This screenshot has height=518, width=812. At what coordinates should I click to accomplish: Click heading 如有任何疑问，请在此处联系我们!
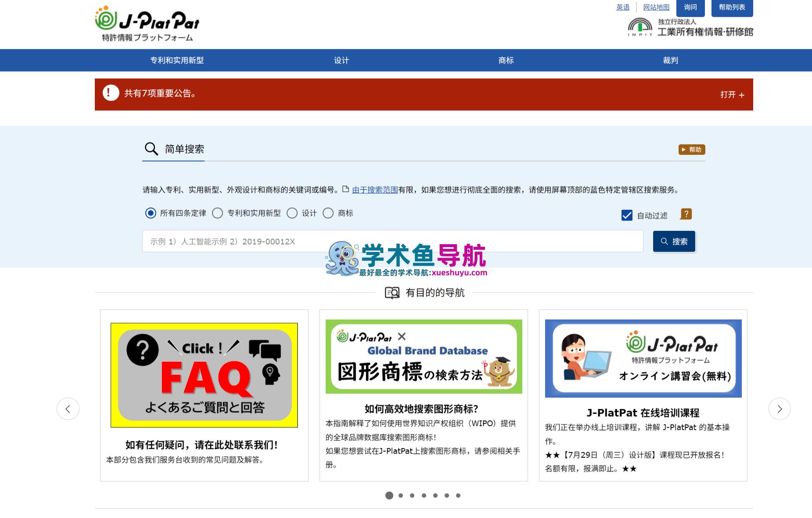(x=201, y=445)
